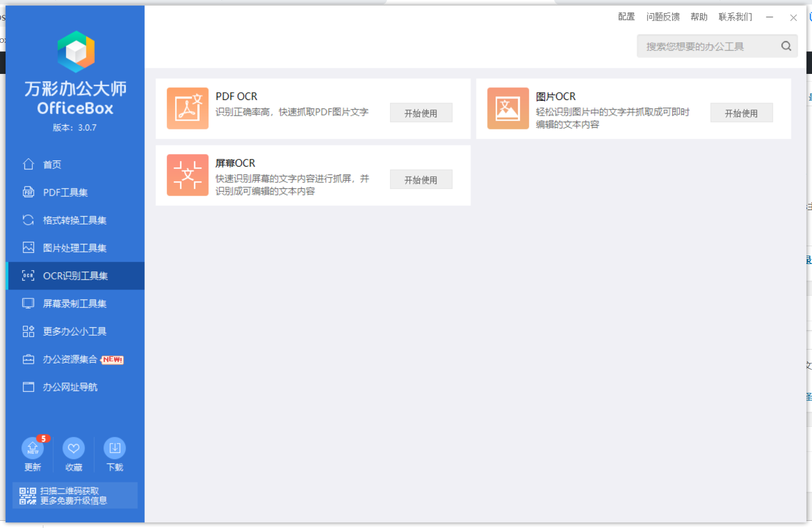Open 屏幕录制工具集 in sidebar
This screenshot has width=812, height=528.
coord(75,303)
